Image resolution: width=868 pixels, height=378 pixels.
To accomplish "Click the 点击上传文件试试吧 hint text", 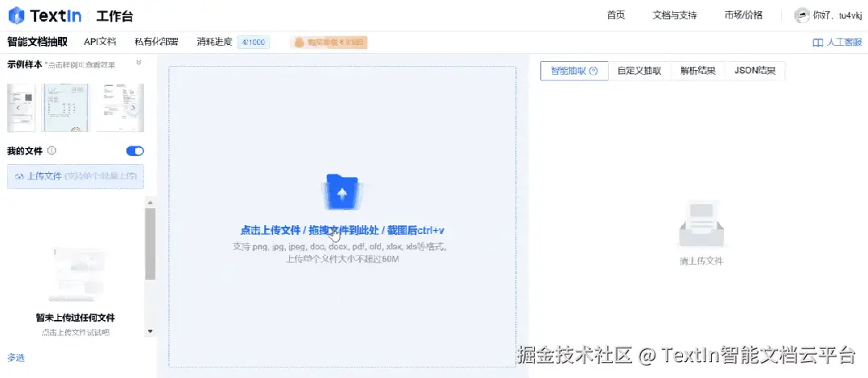I will click(76, 333).
